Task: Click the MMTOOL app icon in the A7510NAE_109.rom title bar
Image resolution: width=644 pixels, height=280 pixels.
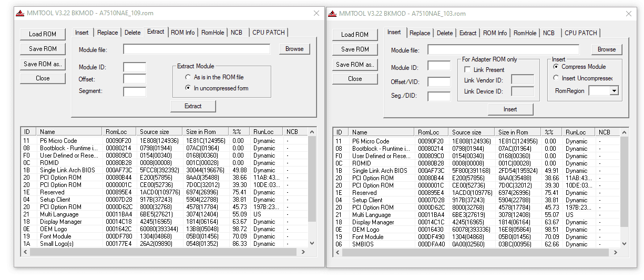Action: (x=19, y=13)
